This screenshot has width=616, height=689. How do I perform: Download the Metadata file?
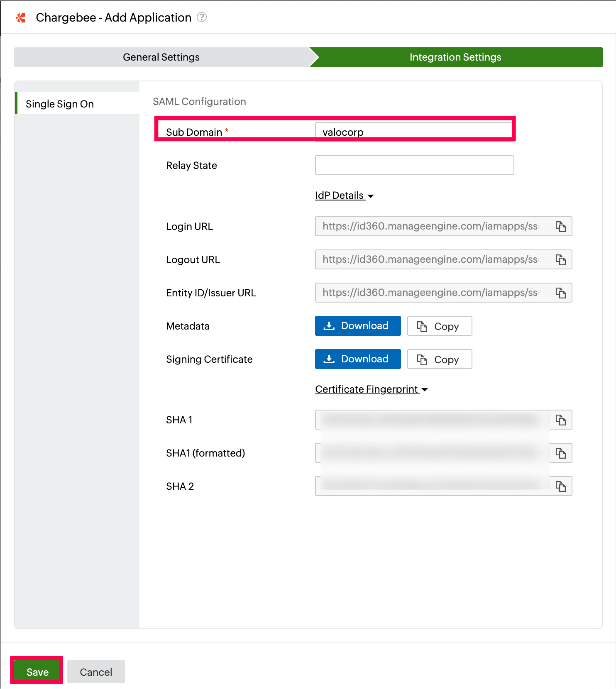pyautogui.click(x=358, y=326)
